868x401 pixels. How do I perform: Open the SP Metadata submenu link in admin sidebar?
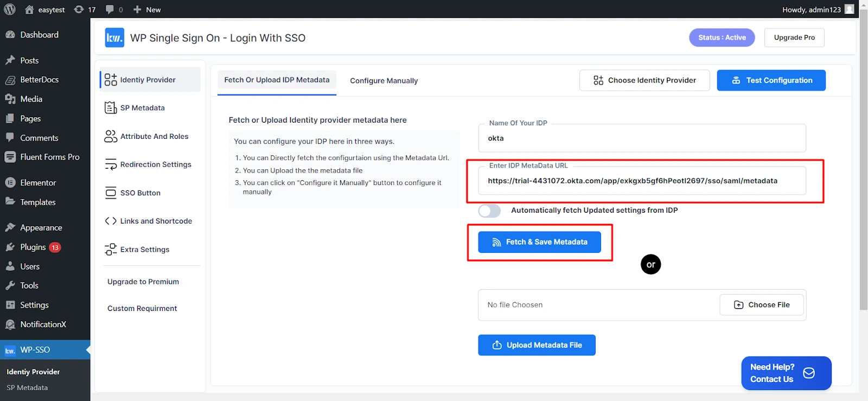click(x=27, y=387)
